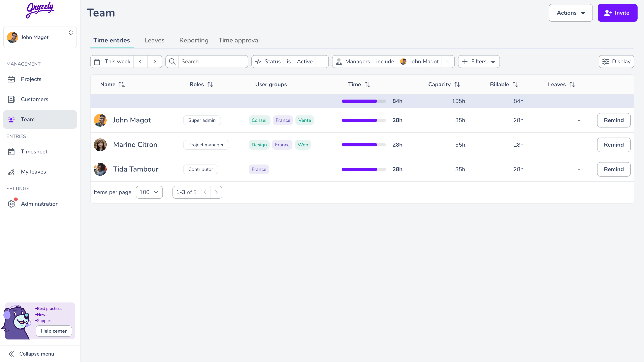This screenshot has width=644, height=362.
Task: Expand the Actions dropdown
Action: coord(571,13)
